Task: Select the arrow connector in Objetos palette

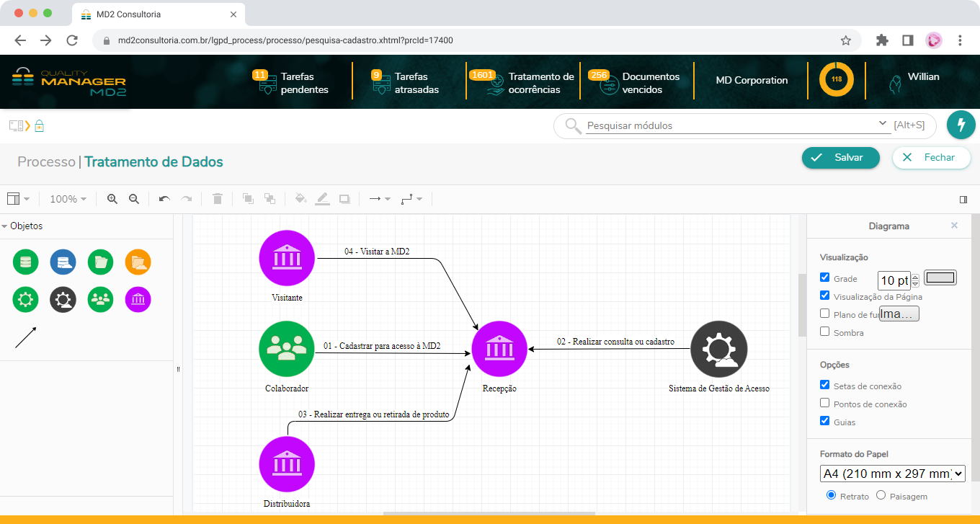Action: point(26,337)
